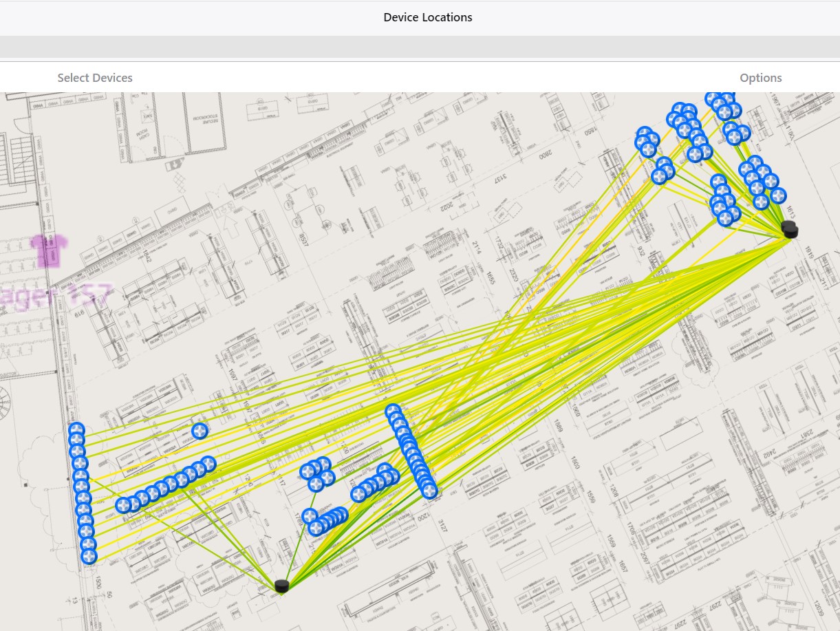This screenshot has height=631, width=840.
Task: Select the bottom device in the left vertical column
Action: coord(89,555)
